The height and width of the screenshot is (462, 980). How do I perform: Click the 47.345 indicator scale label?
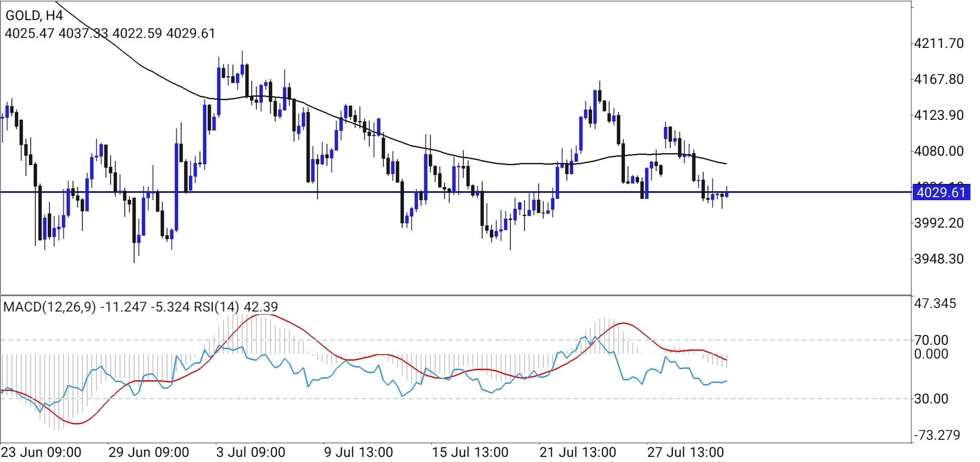pos(935,304)
